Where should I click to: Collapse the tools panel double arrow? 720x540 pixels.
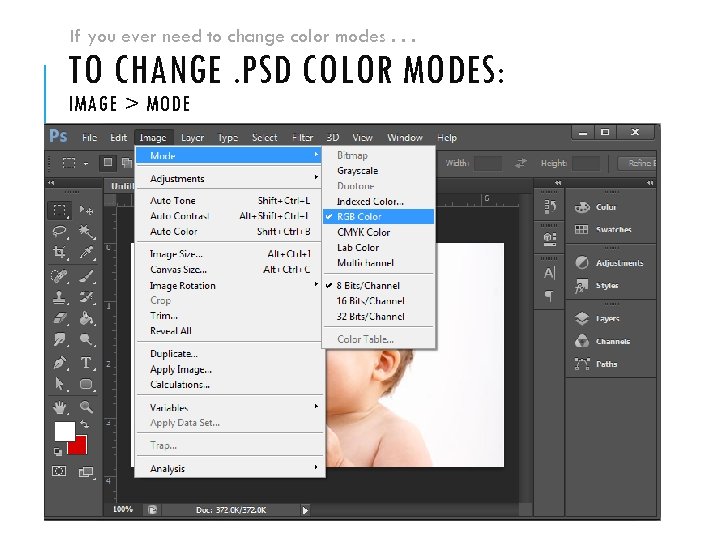coord(51,183)
